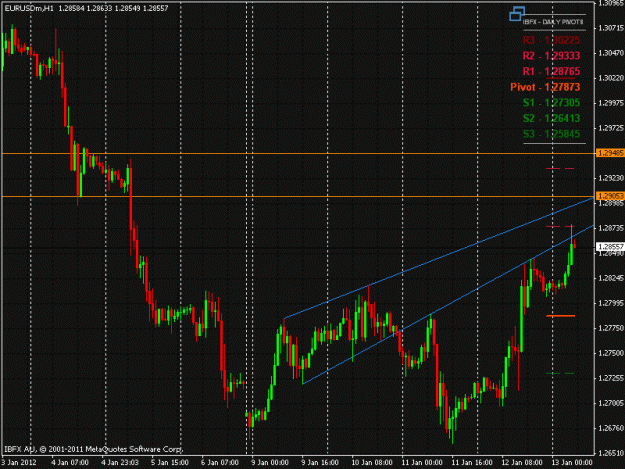The height and width of the screenshot is (469, 625).
Task: Click the 1.27255 price scale value
Action: point(611,378)
